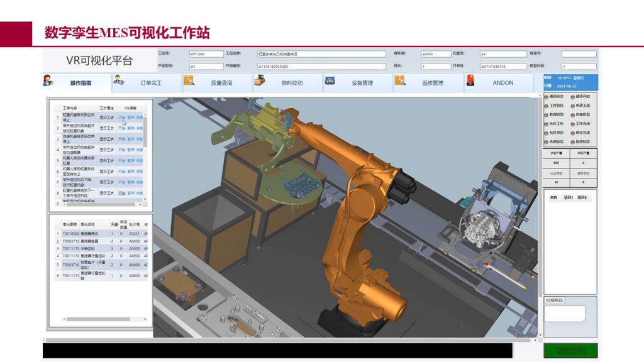Switch to the 质量查询 tab
Image resolution: width=644 pixels, height=362 pixels.
217,83
